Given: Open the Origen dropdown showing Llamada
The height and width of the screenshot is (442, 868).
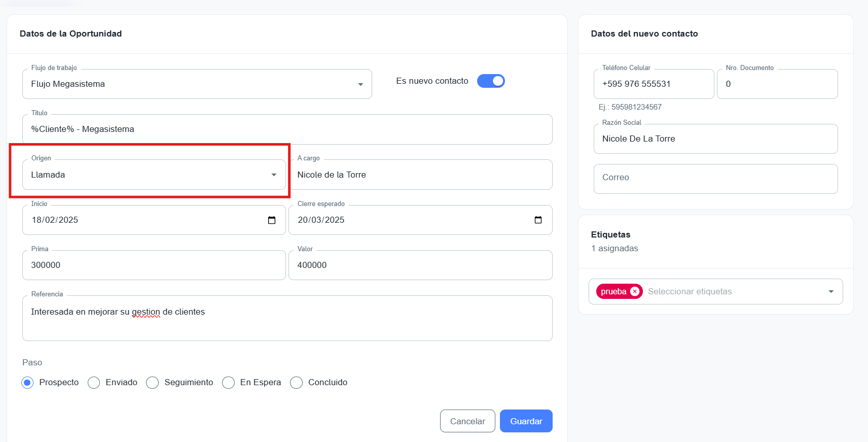Looking at the screenshot, I should pos(273,175).
